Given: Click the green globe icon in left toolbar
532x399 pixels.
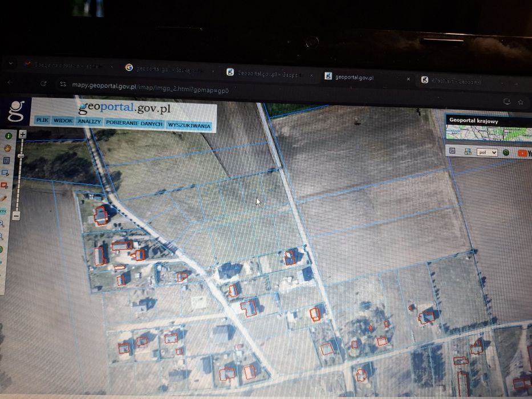Looking at the screenshot, I should (1, 250).
